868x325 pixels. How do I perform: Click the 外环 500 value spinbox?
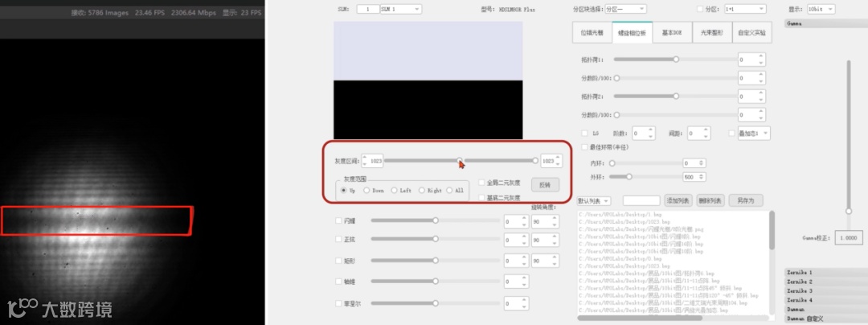tap(694, 177)
